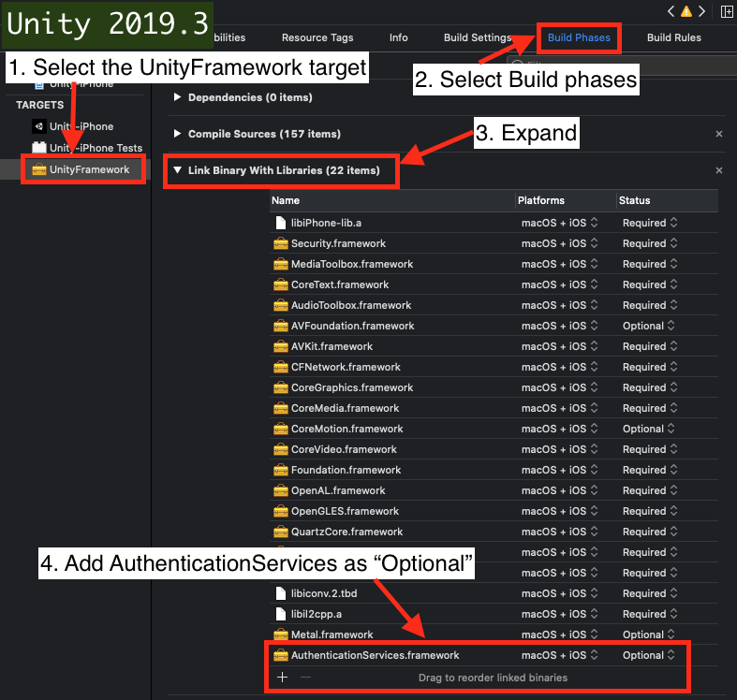Screen dimensions: 737x700
Task: Go to next issue with right chevron
Action: coord(701,11)
